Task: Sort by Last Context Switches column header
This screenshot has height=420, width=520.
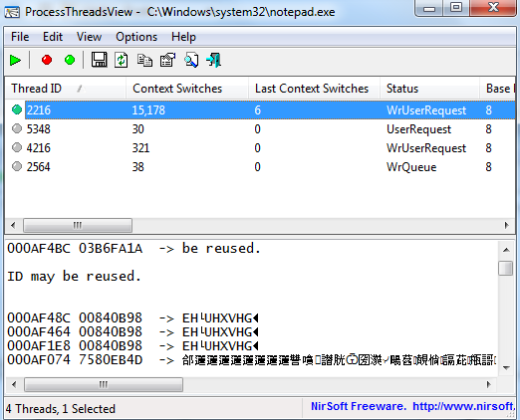Action: click(314, 89)
